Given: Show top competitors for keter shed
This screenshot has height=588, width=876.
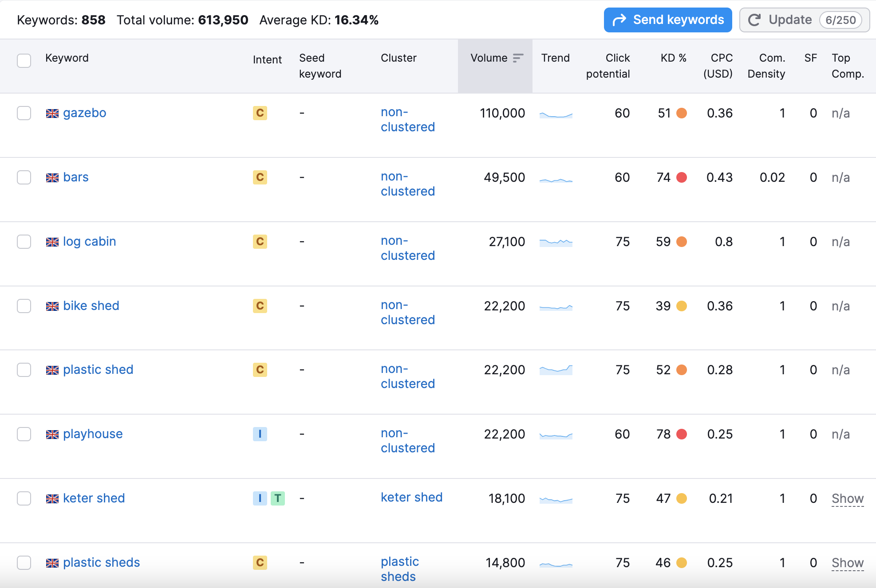Looking at the screenshot, I should 848,499.
